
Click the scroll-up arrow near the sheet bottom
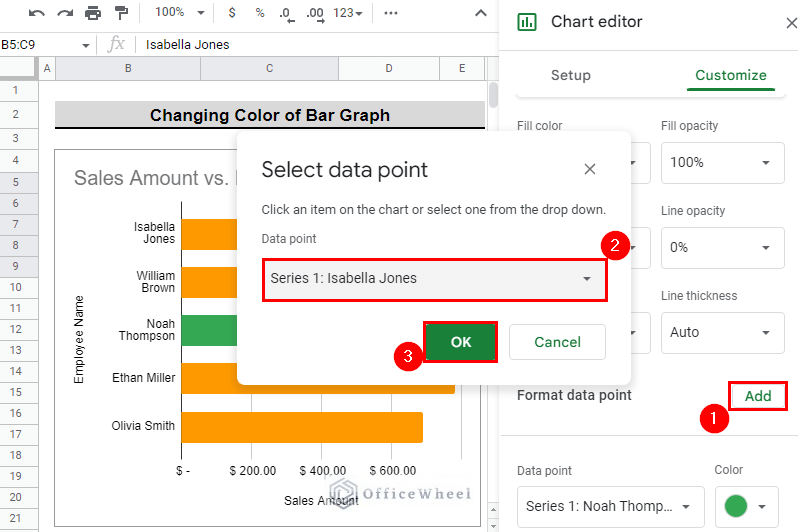[x=493, y=510]
